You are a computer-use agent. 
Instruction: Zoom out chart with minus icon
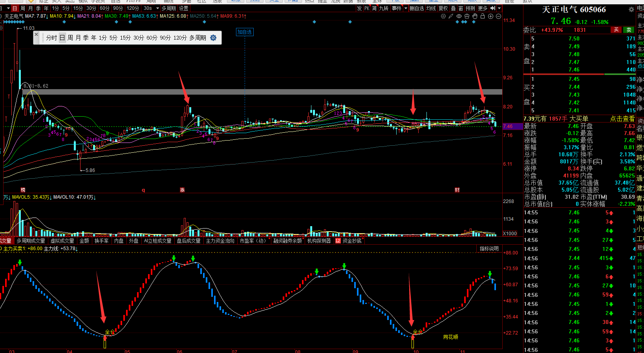498,16
